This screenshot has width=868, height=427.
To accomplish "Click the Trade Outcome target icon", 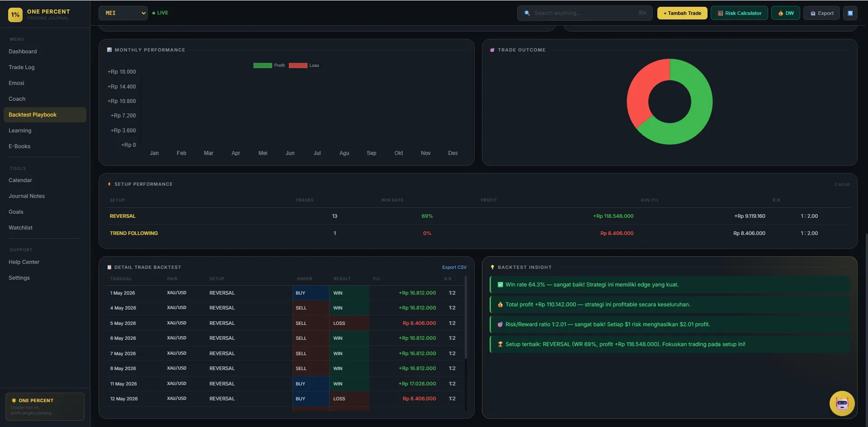I will (492, 50).
